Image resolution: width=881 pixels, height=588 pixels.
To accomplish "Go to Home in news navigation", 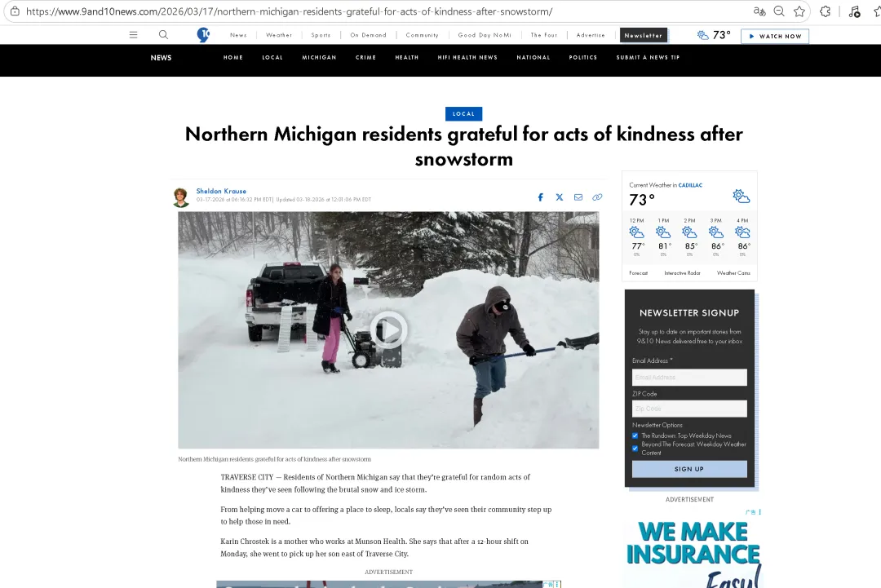I will pos(233,57).
